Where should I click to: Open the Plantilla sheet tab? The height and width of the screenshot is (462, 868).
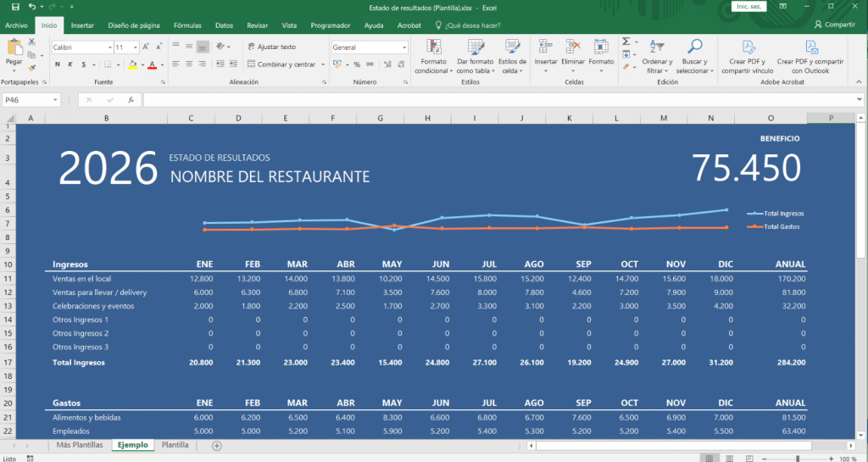click(x=175, y=445)
